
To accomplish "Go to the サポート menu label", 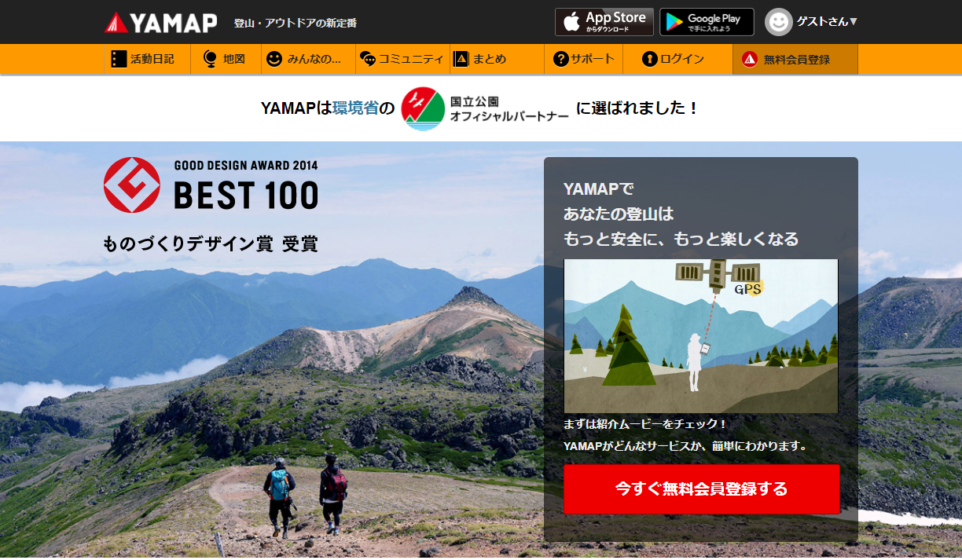I will click(x=593, y=59).
